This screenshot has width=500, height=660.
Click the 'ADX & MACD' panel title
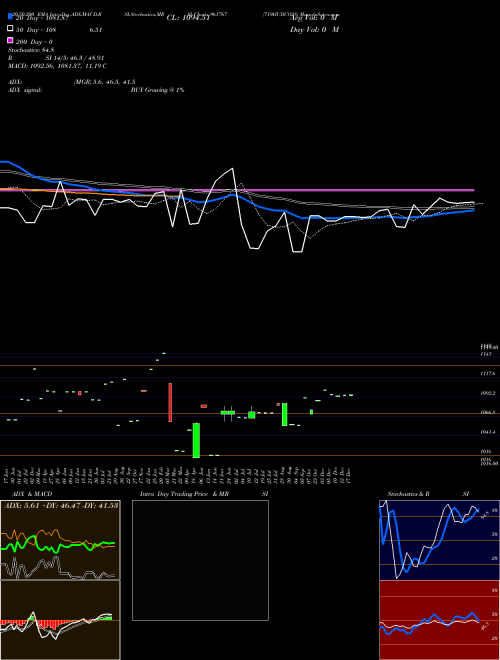tap(32, 494)
